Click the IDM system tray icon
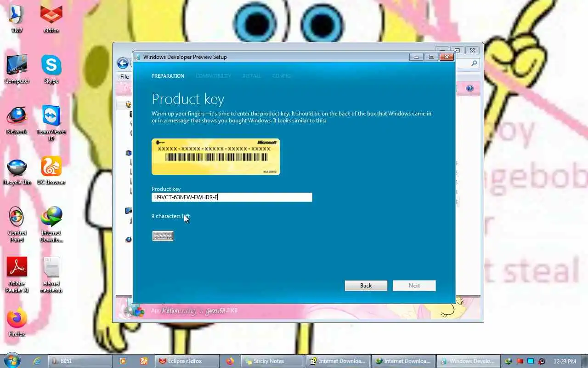Image resolution: width=588 pixels, height=368 pixels. coord(509,361)
